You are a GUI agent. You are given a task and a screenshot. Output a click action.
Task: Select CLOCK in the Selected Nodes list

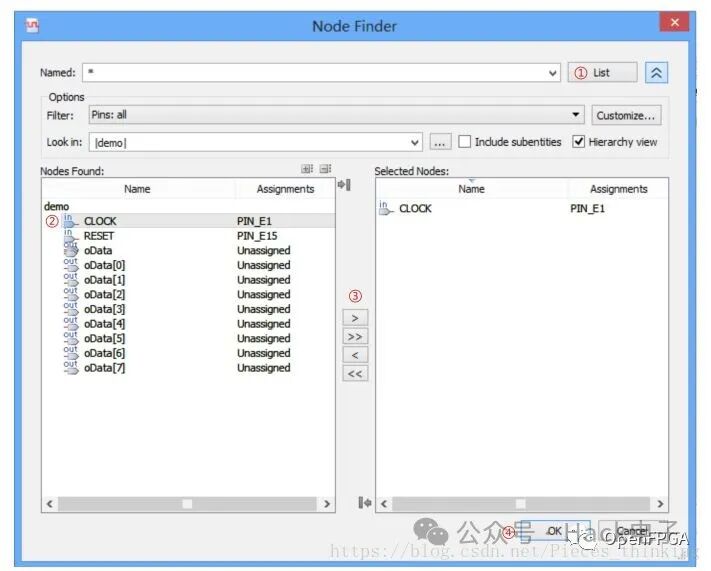(415, 209)
